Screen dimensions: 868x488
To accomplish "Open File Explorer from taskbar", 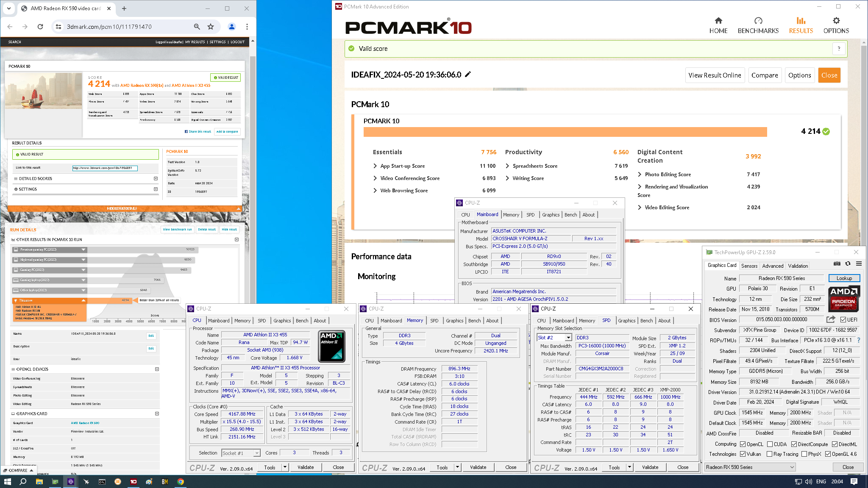I will [39, 482].
